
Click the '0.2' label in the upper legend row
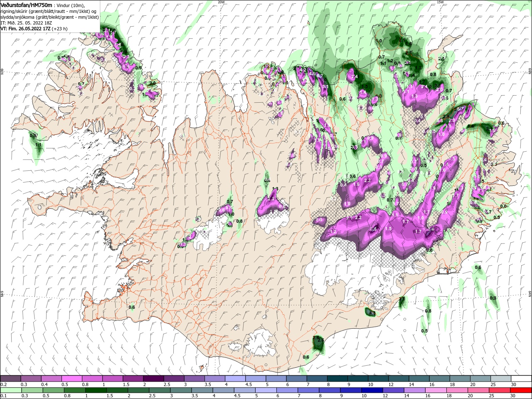(3, 384)
